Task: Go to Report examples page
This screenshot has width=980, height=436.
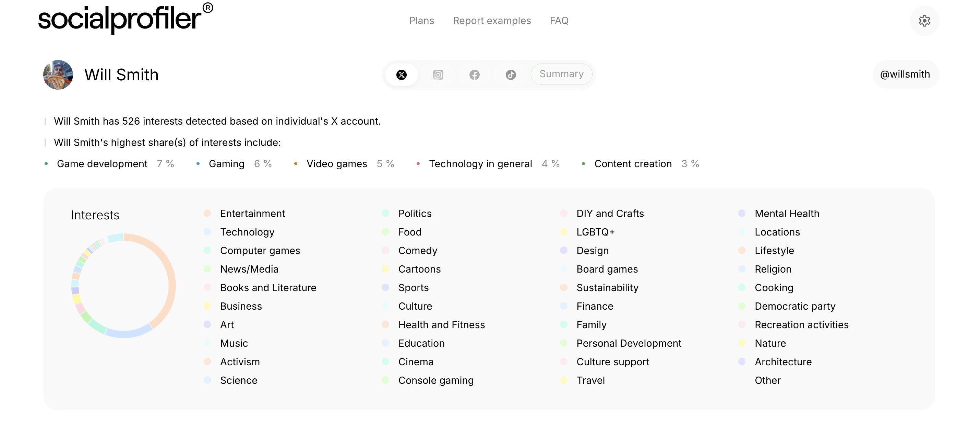Action: pos(491,21)
